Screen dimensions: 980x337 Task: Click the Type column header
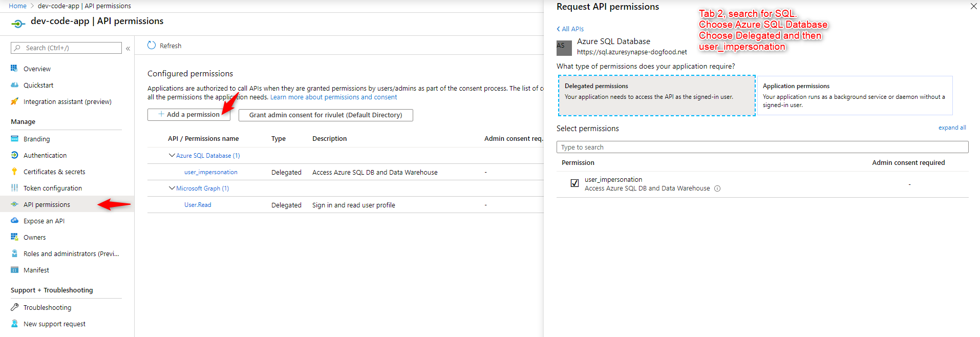pyautogui.click(x=279, y=138)
